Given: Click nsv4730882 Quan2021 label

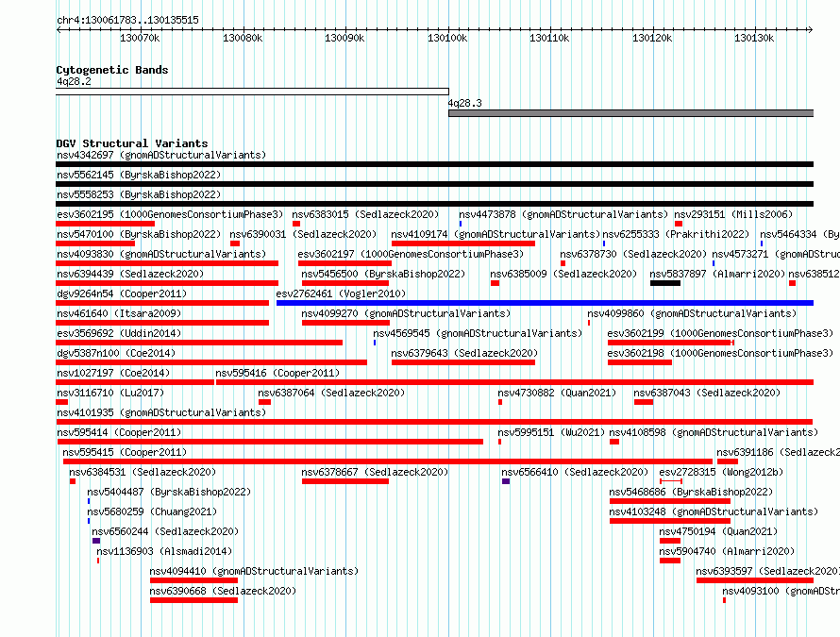Looking at the screenshot, I should (557, 394).
